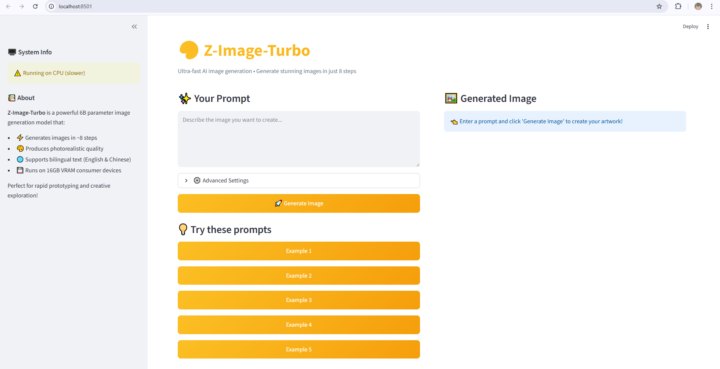
Task: View site information icon in address bar
Action: 51,6
